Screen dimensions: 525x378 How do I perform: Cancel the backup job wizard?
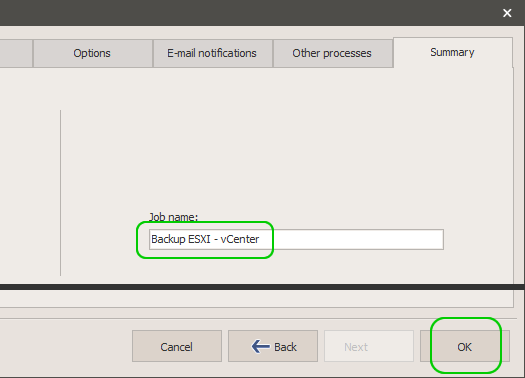177,346
